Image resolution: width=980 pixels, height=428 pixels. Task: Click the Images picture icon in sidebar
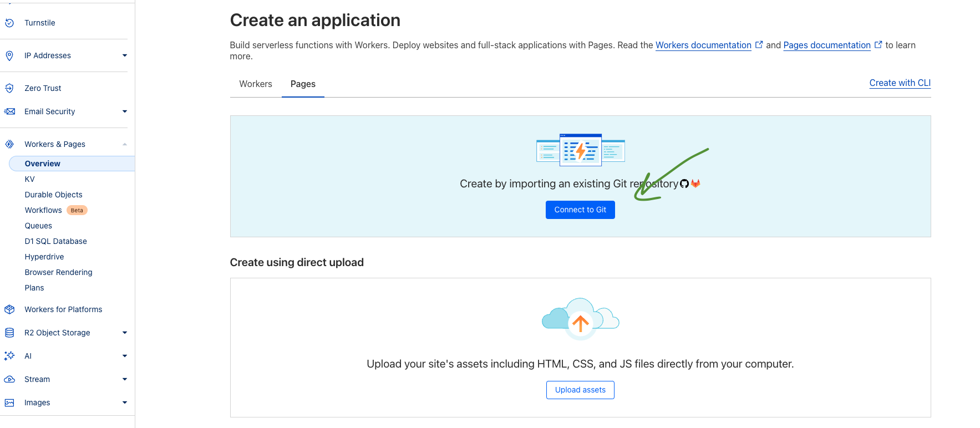(9, 402)
